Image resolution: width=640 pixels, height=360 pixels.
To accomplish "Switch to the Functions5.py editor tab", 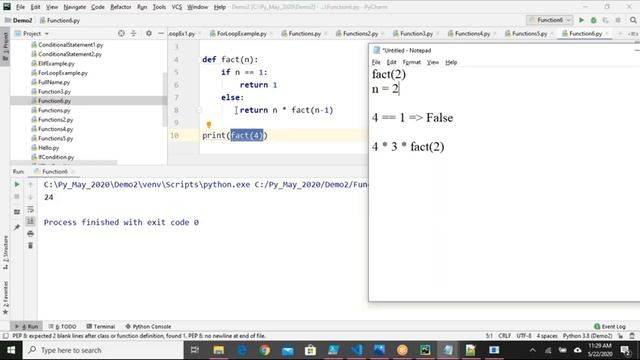I will 529,33.
